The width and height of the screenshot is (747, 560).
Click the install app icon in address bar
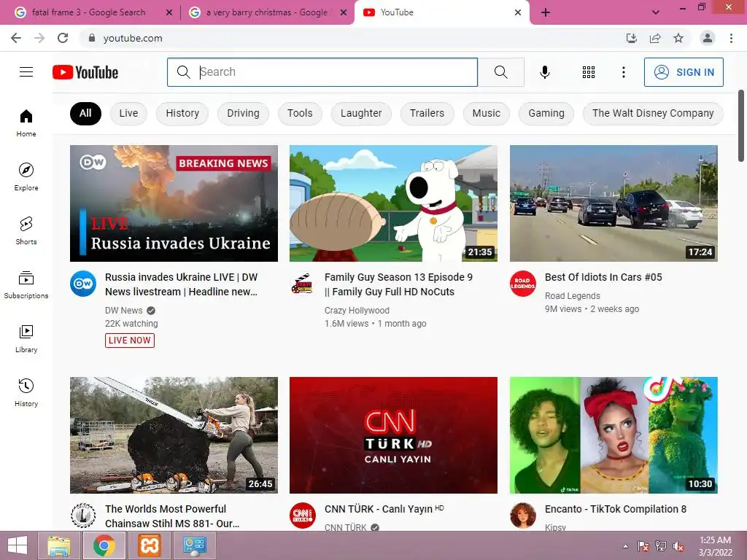pyautogui.click(x=632, y=38)
